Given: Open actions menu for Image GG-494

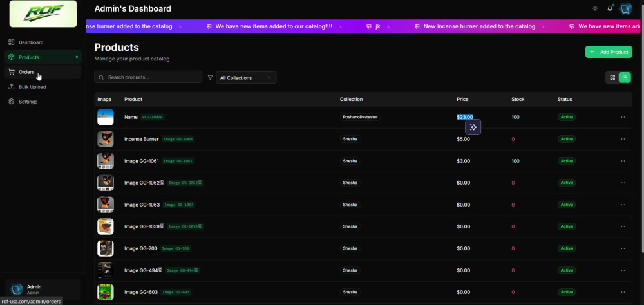Looking at the screenshot, I should [x=623, y=270].
